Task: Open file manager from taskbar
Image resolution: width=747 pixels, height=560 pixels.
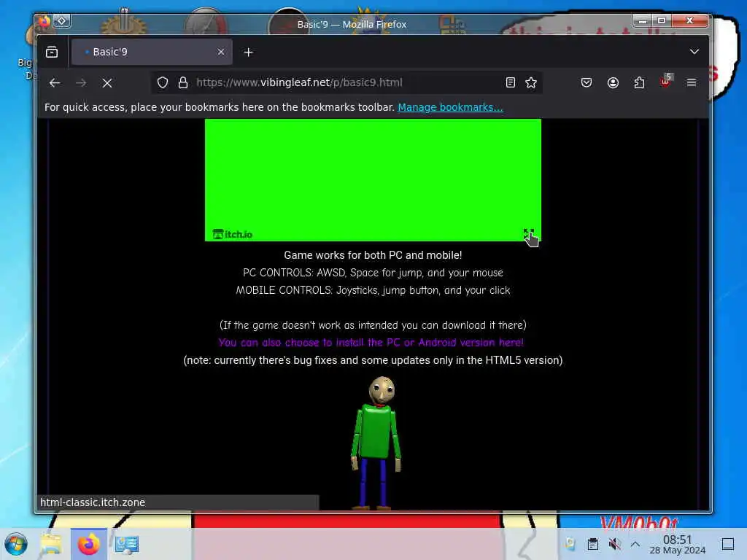Action: click(51, 544)
